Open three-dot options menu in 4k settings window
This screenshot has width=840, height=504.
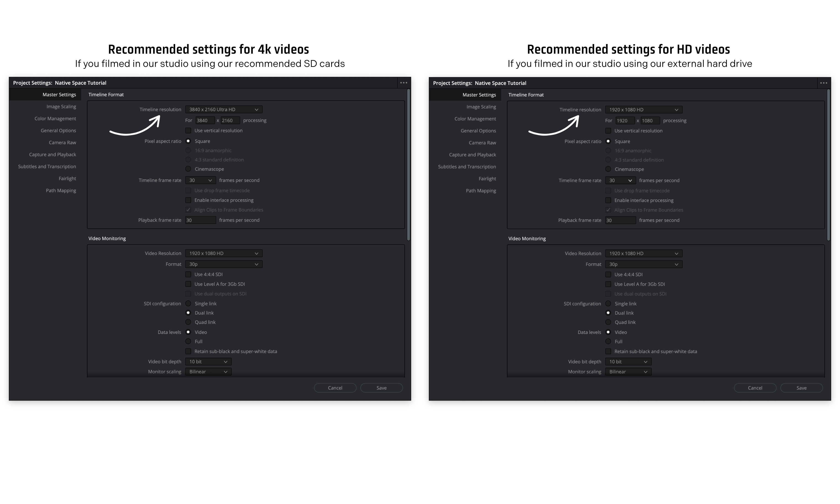point(403,83)
